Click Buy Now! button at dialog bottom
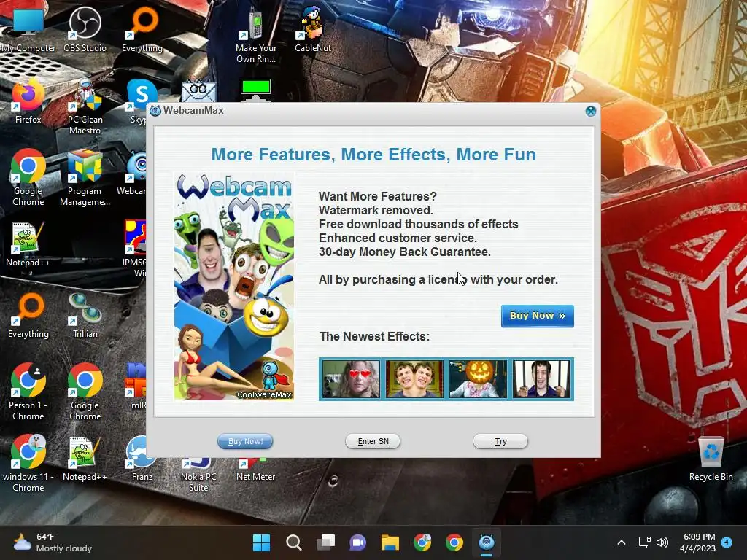The width and height of the screenshot is (747, 560). (x=245, y=441)
